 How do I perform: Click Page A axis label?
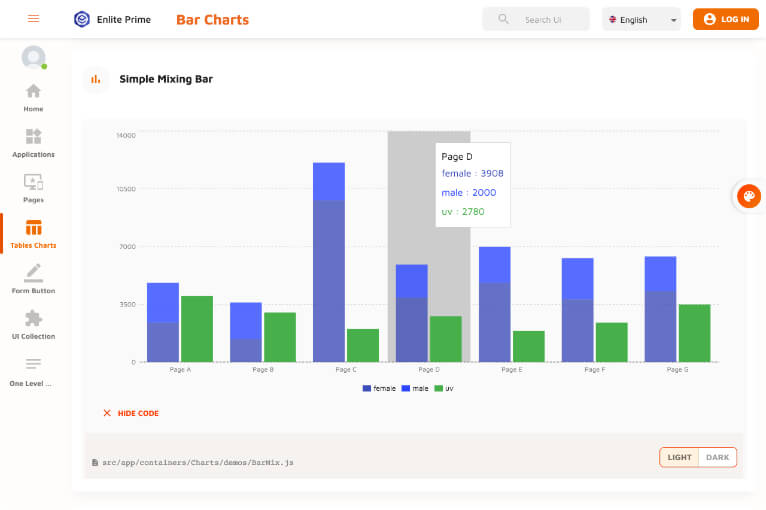pyautogui.click(x=180, y=370)
